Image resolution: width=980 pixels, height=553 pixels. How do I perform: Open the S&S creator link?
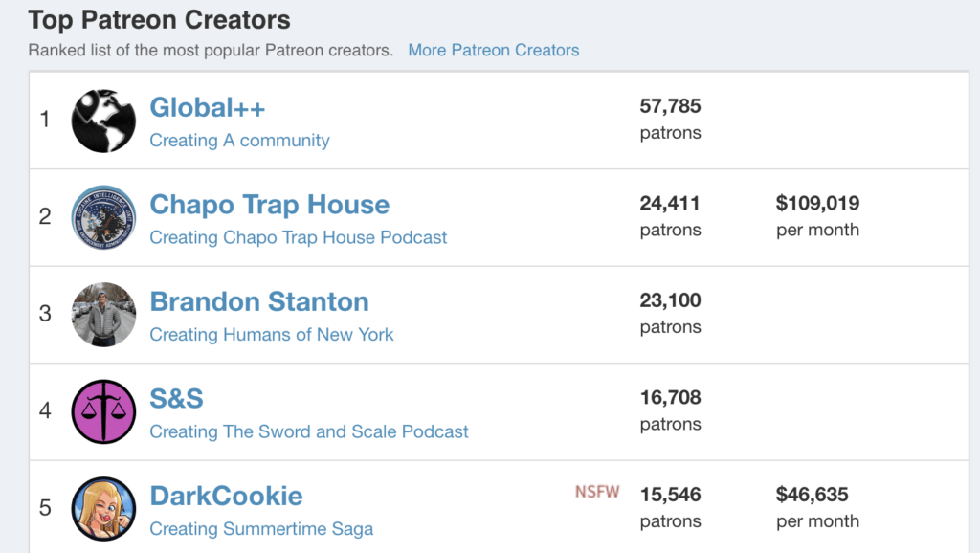pos(177,398)
